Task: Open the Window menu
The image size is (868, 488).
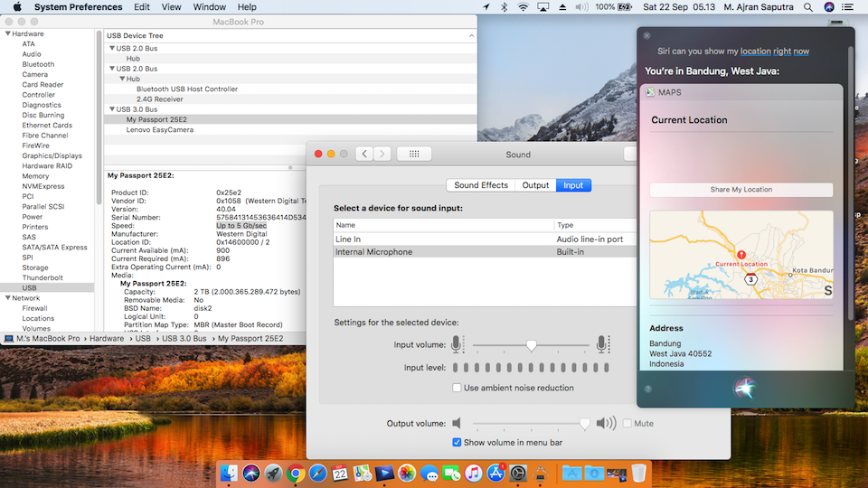Action: tap(209, 7)
